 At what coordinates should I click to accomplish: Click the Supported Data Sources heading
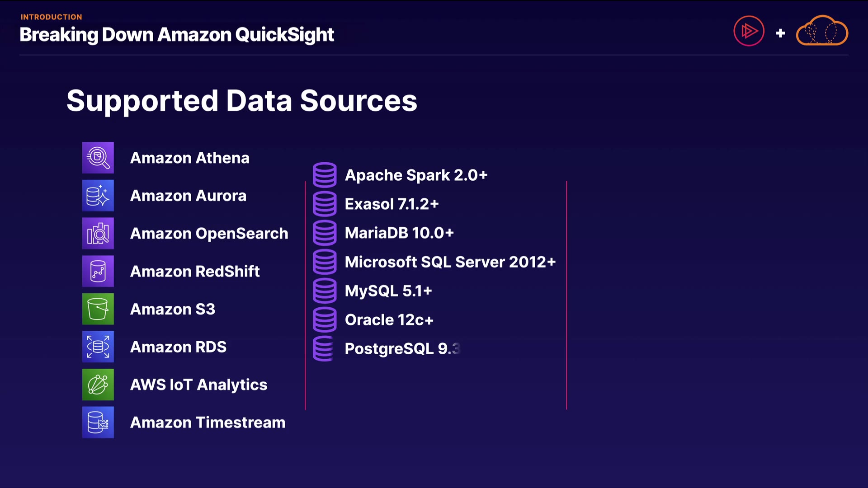tap(241, 100)
